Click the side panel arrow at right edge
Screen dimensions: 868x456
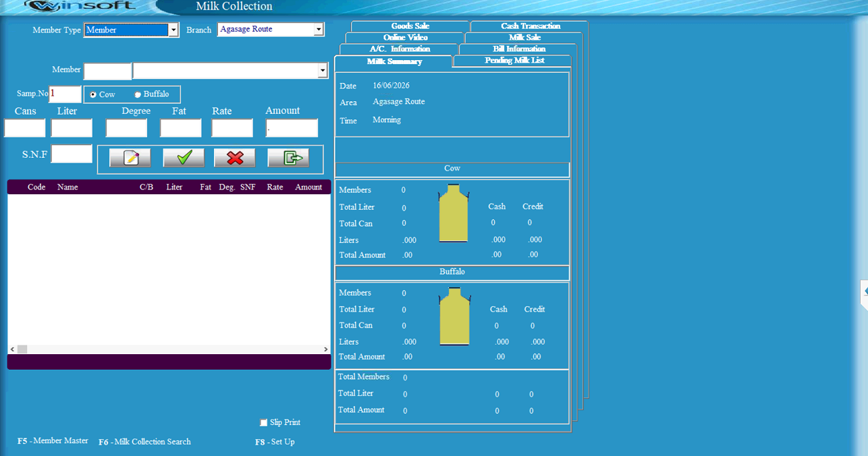[x=865, y=291]
